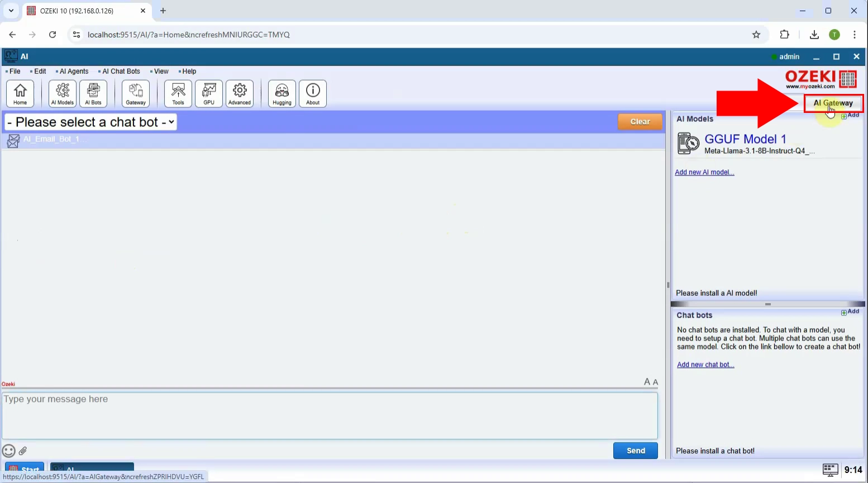Screen dimensions: 868x483
Task: Click the Send button
Action: pyautogui.click(x=636, y=451)
